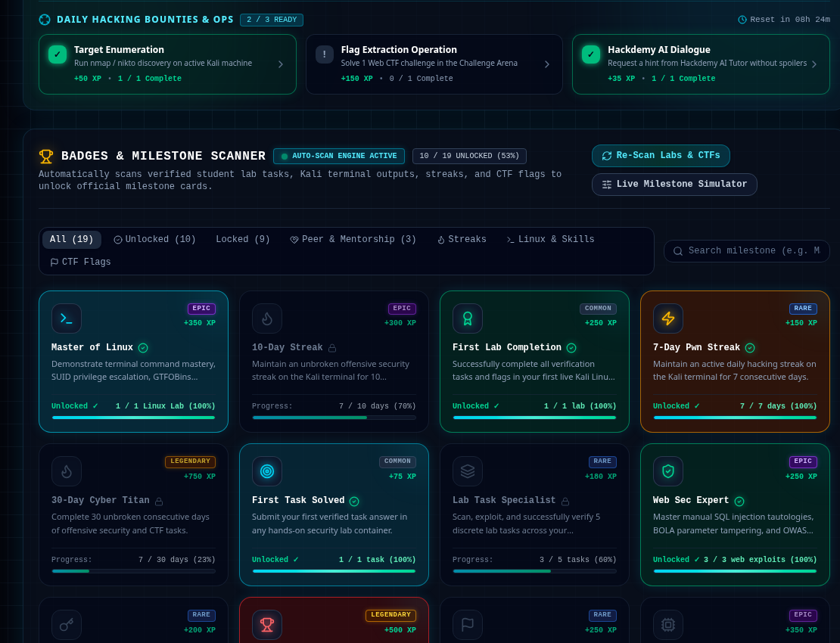The image size is (840, 643).
Task: Open the Master of Linux badge card title
Action: coord(92,347)
